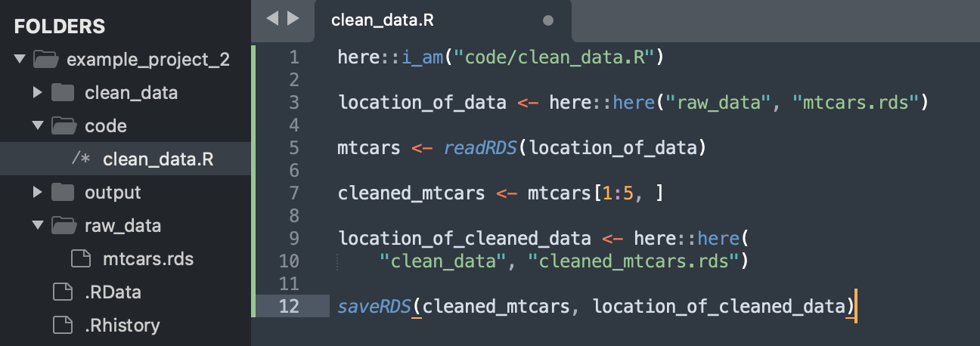The height and width of the screenshot is (346, 980).
Task: Click the clean_data folder icon
Action: [x=63, y=93]
